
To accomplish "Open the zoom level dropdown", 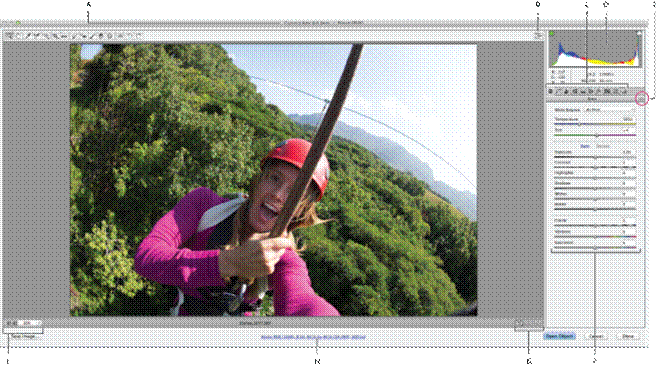I will pos(29,323).
